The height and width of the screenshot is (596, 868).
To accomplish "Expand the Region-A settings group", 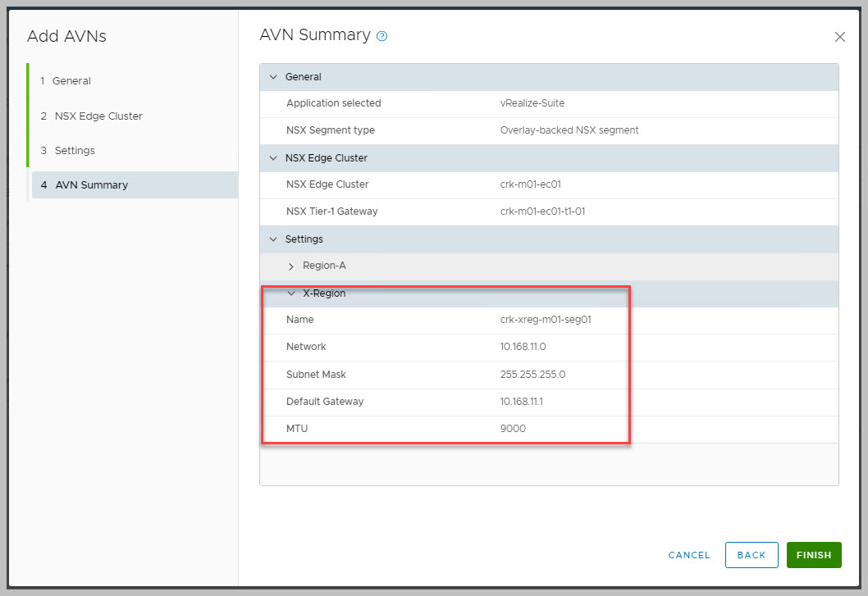I will pyautogui.click(x=291, y=266).
